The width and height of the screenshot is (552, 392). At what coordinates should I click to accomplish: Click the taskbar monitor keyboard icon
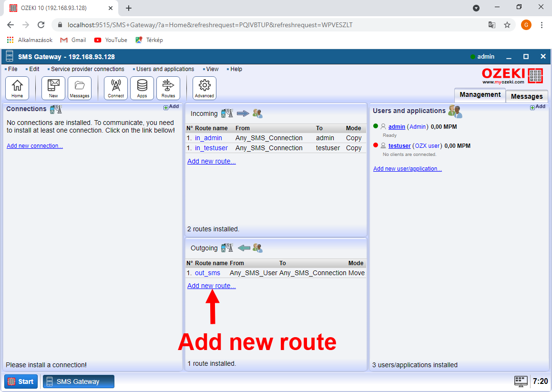point(521,381)
